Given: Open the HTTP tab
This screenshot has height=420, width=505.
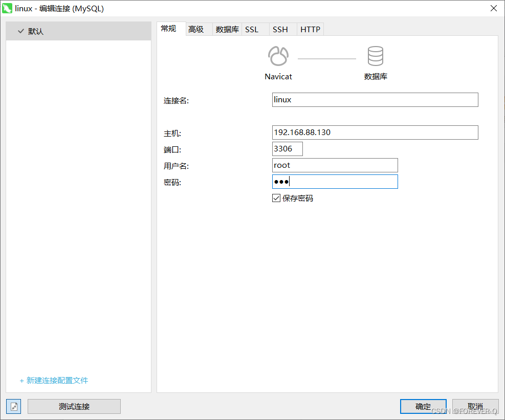Looking at the screenshot, I should pyautogui.click(x=310, y=29).
